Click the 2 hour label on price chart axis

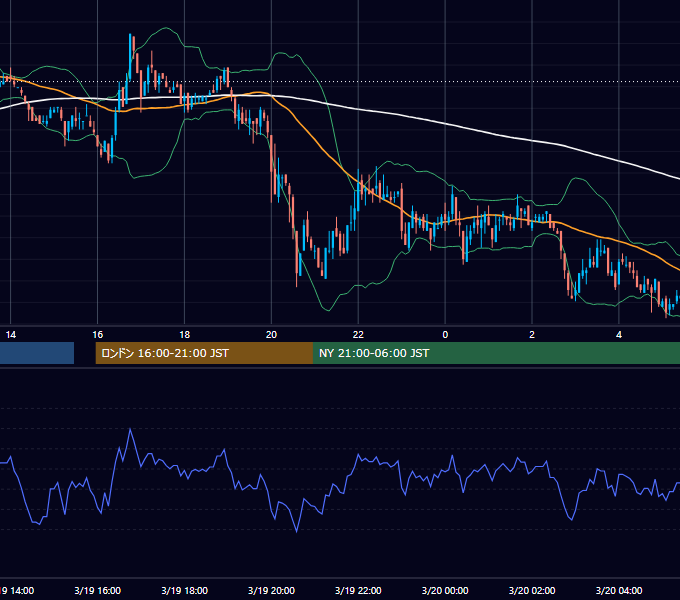click(532, 335)
